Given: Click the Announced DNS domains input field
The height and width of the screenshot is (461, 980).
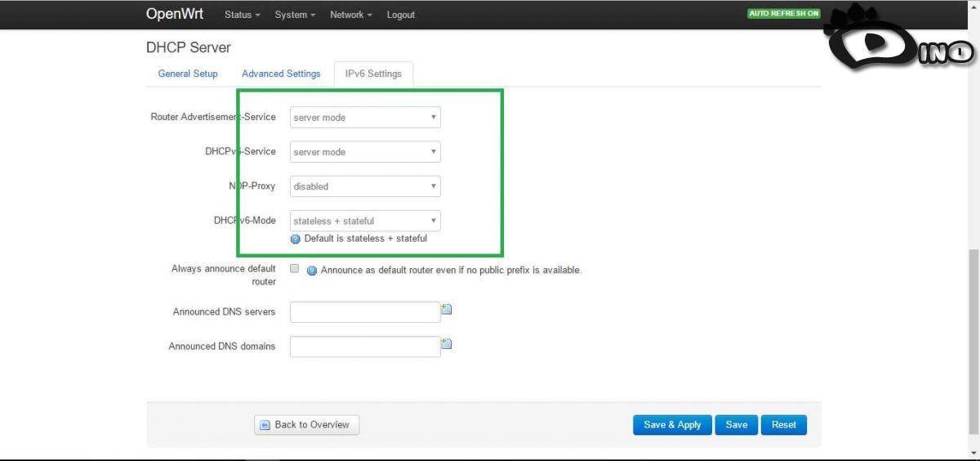Looking at the screenshot, I should coord(365,347).
